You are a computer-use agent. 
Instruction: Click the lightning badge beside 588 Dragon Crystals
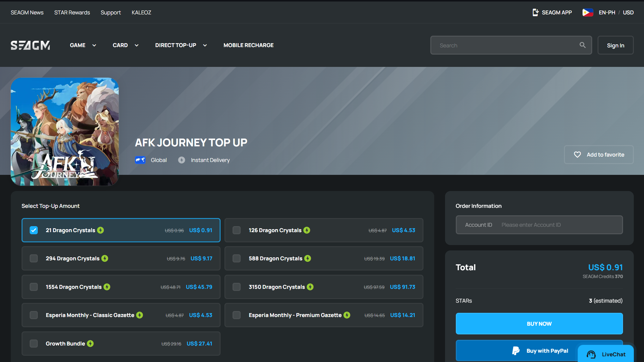click(308, 258)
